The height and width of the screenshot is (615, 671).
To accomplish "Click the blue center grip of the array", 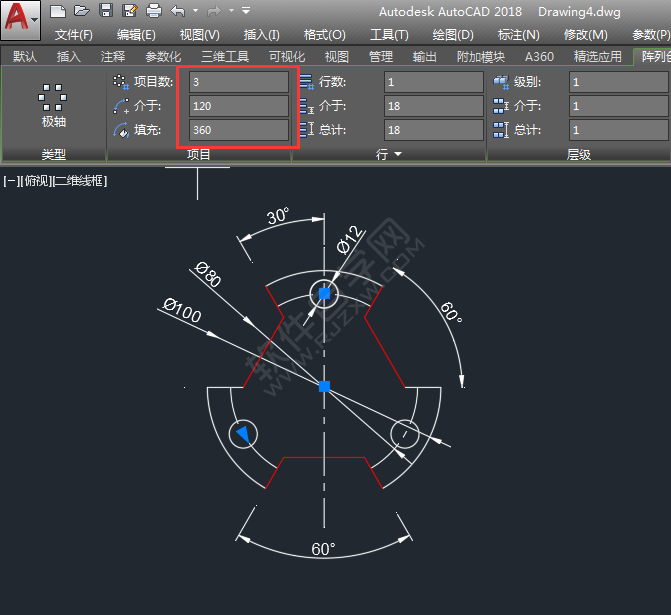I will click(x=324, y=386).
